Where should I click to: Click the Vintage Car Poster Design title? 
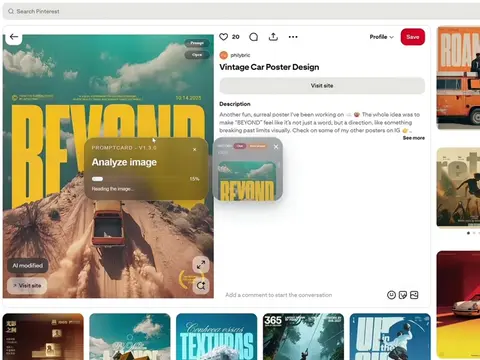269,67
